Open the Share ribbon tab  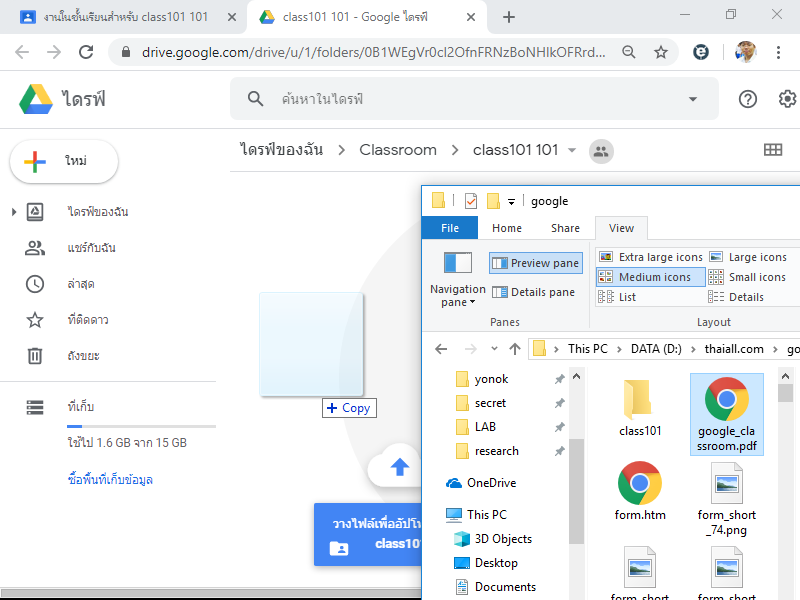[x=565, y=228]
